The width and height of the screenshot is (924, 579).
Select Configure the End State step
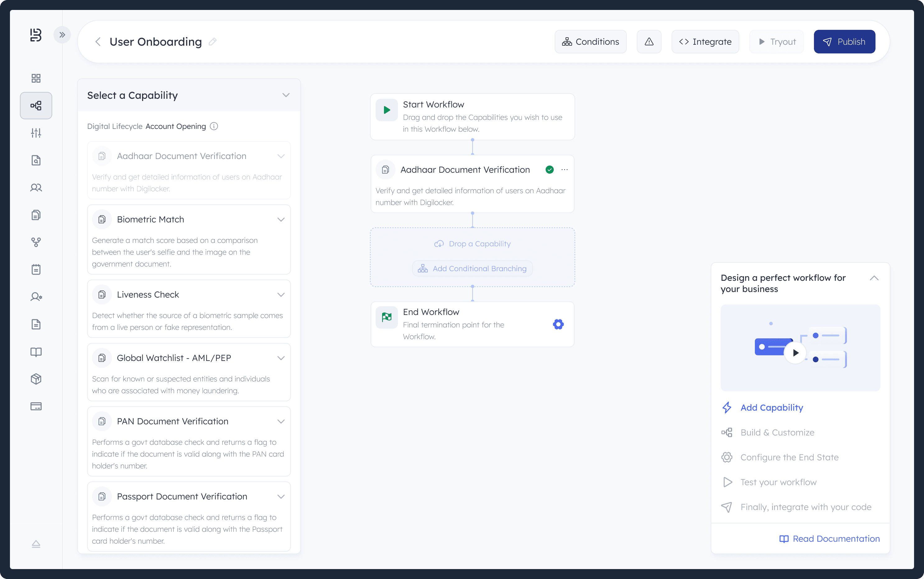(x=789, y=457)
